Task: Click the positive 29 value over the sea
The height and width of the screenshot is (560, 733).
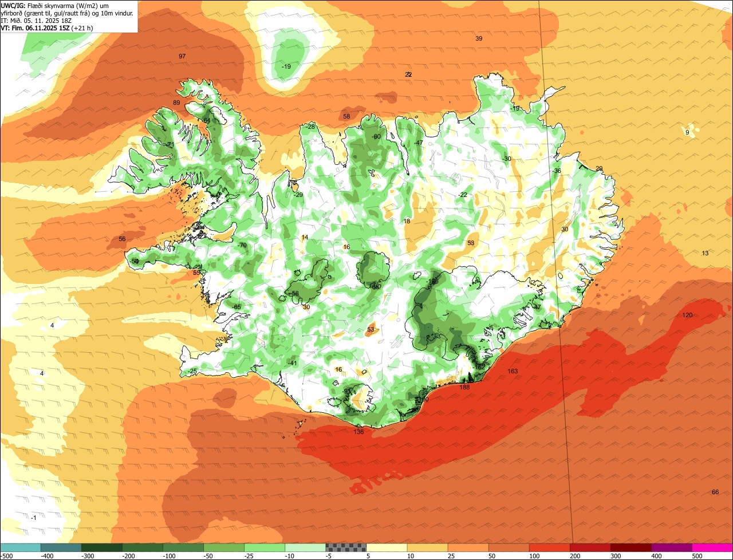Action: 599,168
